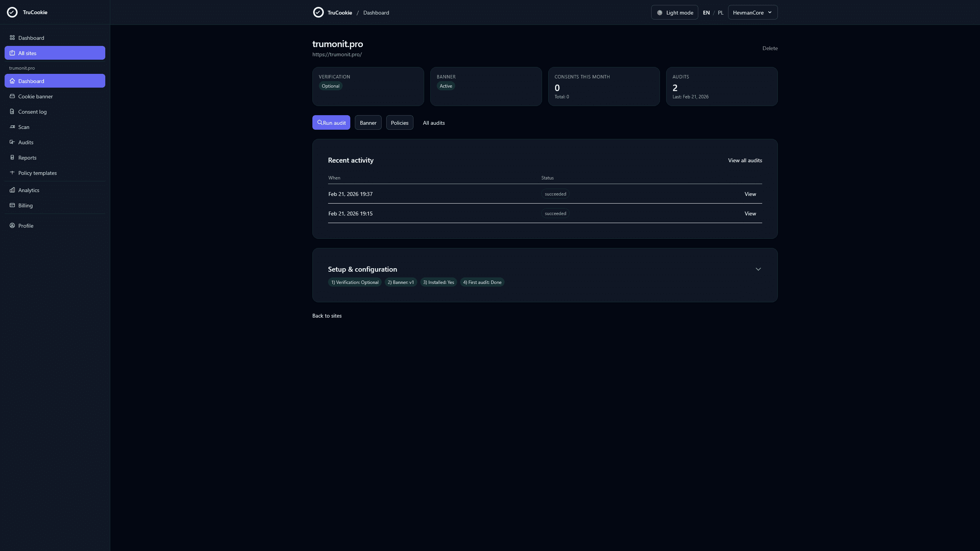Switch language to EN
The height and width of the screenshot is (551, 980).
(707, 12)
